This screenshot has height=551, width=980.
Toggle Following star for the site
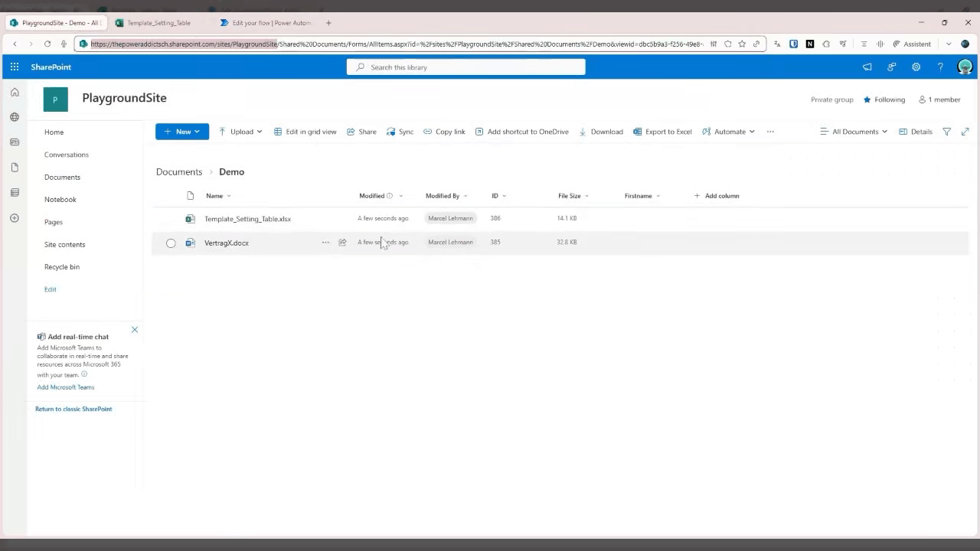click(x=867, y=99)
